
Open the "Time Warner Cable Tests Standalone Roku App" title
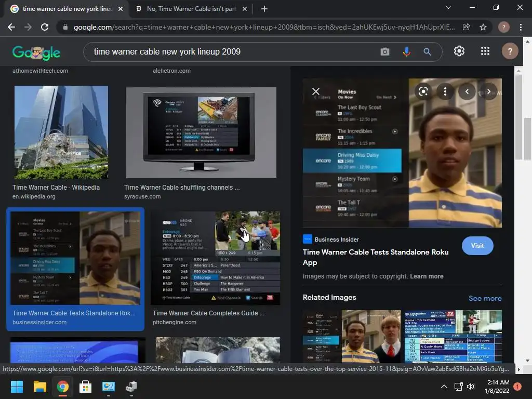click(376, 257)
